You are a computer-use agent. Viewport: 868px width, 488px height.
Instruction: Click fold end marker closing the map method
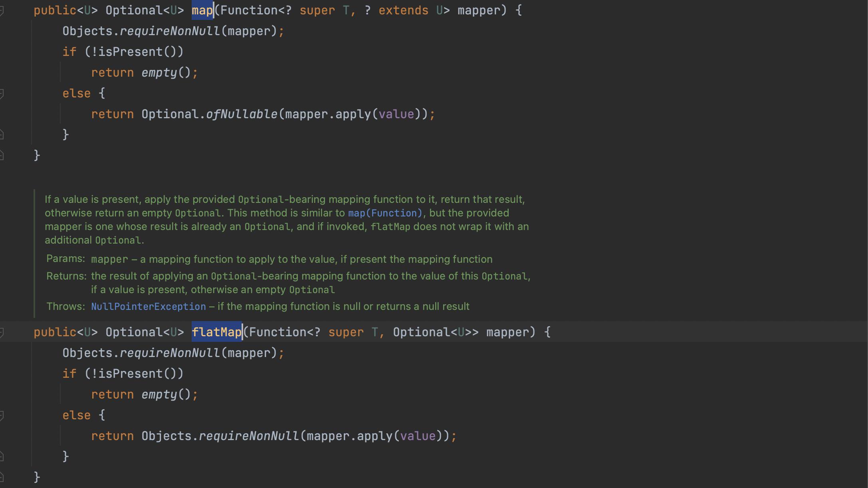(2, 155)
